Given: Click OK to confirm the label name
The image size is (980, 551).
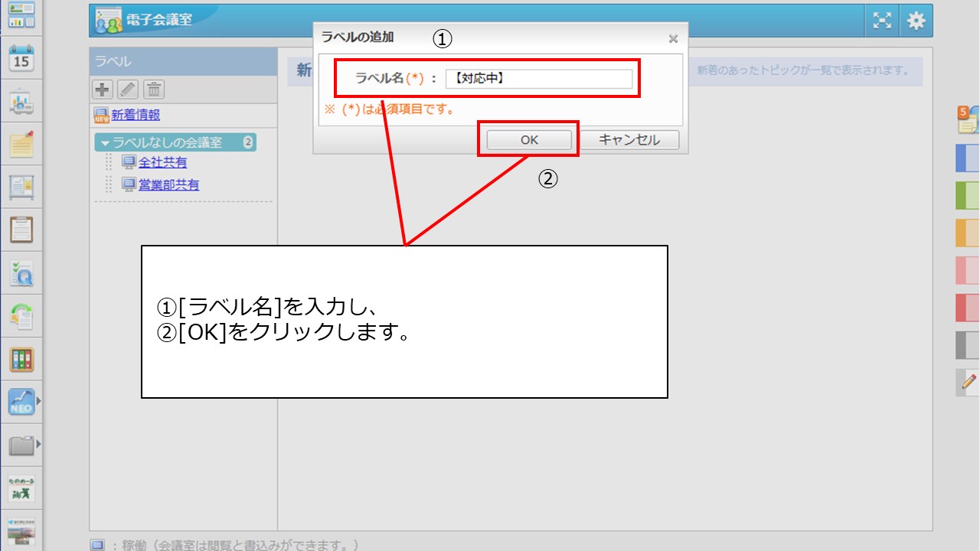Looking at the screenshot, I should (528, 139).
